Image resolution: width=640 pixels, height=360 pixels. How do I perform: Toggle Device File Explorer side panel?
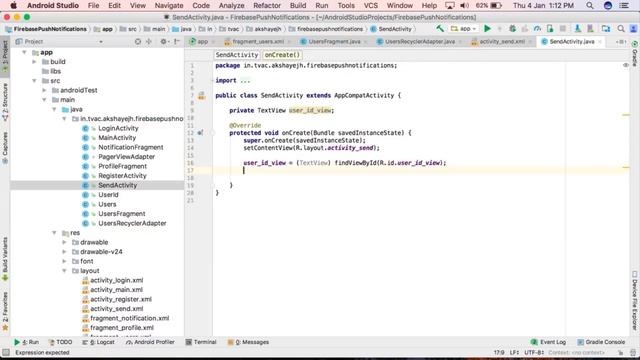[x=635, y=300]
